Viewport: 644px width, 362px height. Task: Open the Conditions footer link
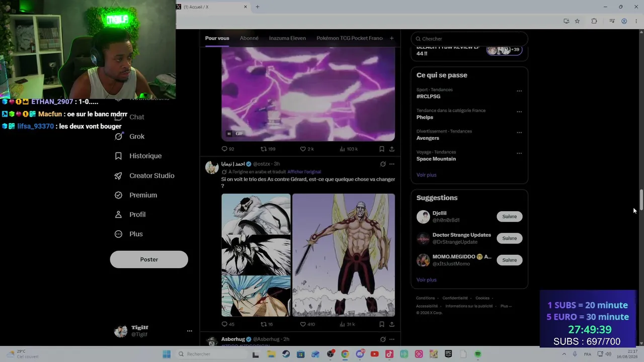(425, 298)
